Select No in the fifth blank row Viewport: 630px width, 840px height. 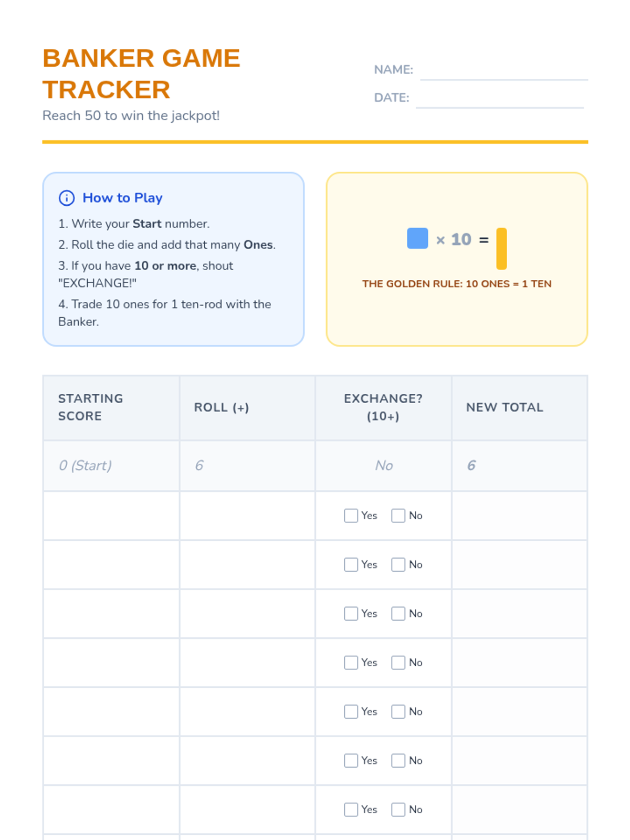398,711
